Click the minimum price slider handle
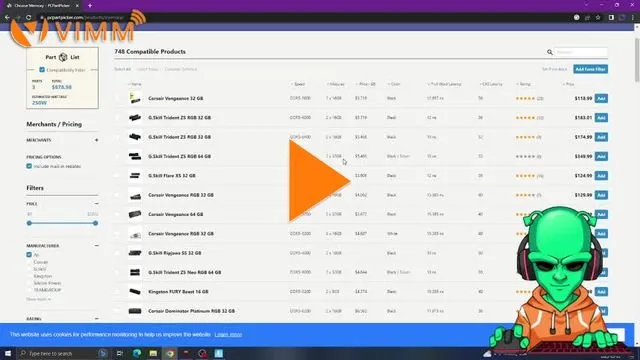The image size is (640, 360). [x=29, y=223]
